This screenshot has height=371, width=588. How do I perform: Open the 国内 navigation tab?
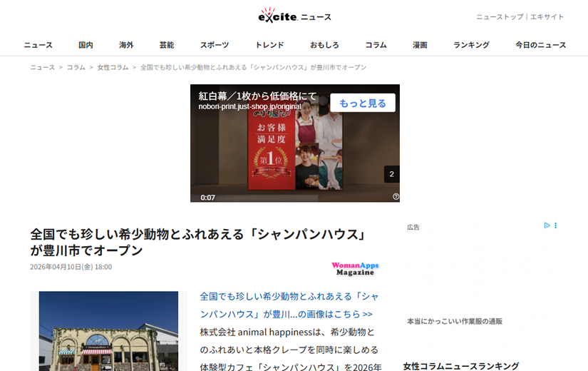coord(86,45)
